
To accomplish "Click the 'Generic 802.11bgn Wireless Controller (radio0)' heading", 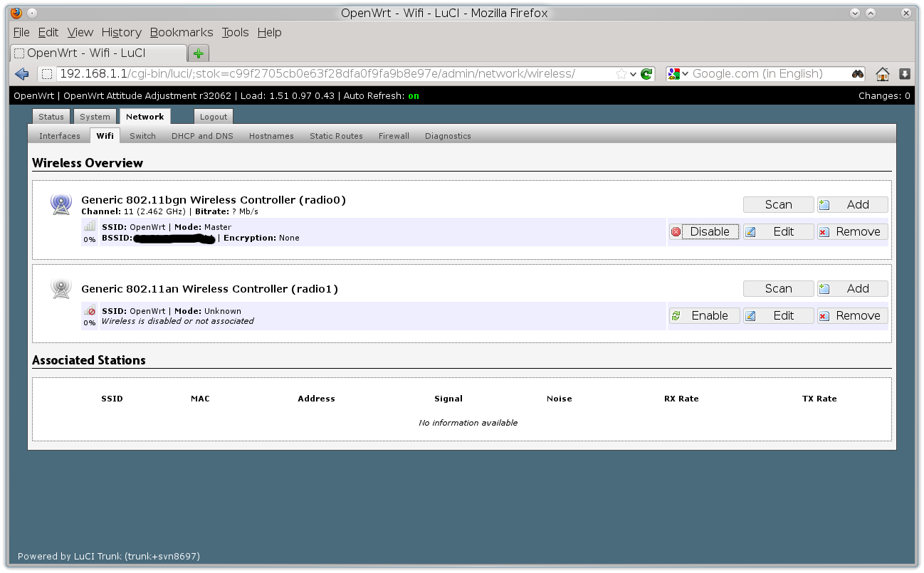I will pyautogui.click(x=214, y=200).
